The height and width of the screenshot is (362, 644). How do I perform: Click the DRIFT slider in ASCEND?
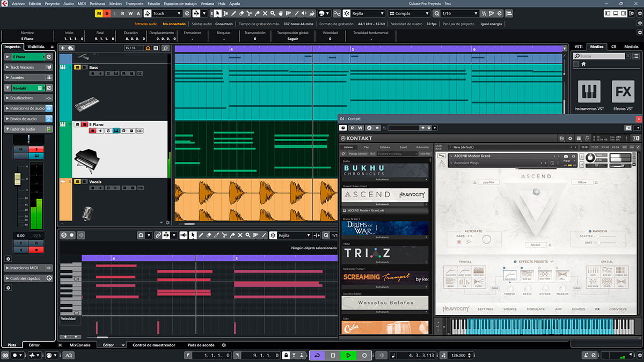(x=607, y=242)
